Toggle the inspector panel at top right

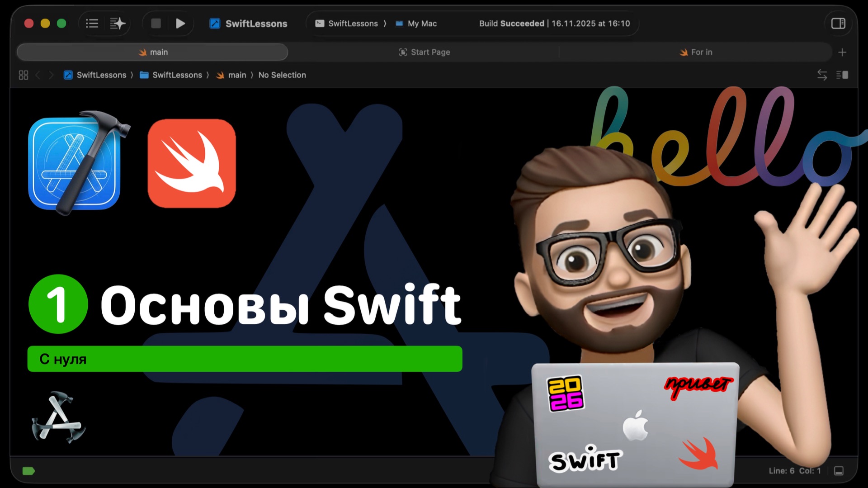838,24
